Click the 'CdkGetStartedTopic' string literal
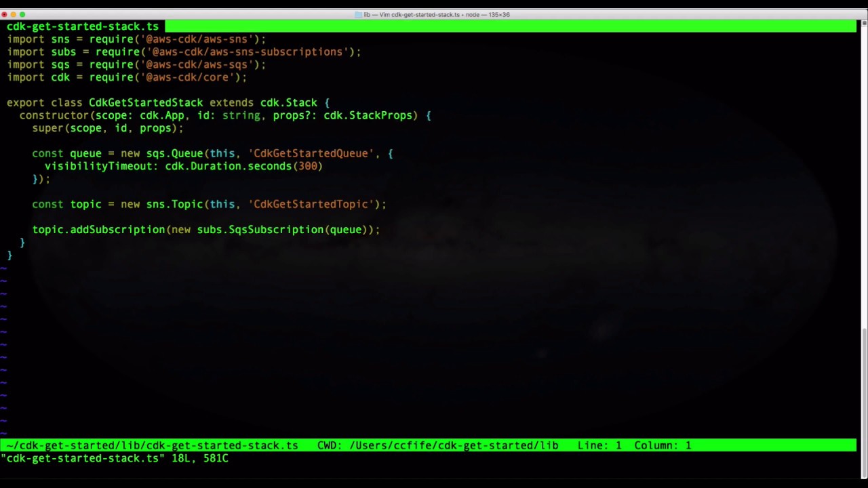The width and height of the screenshot is (868, 488). pos(311,204)
